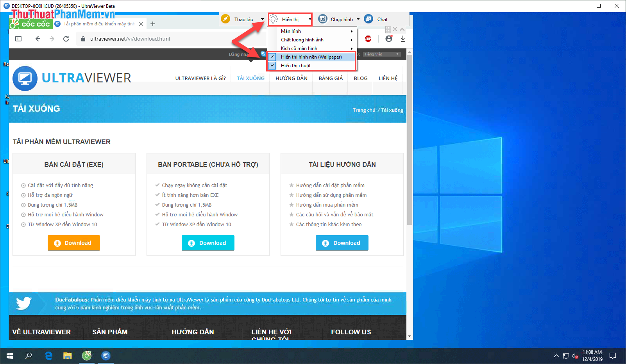The image size is (626, 364).
Task: Click the grid icon below Chat
Action: click(388, 29)
